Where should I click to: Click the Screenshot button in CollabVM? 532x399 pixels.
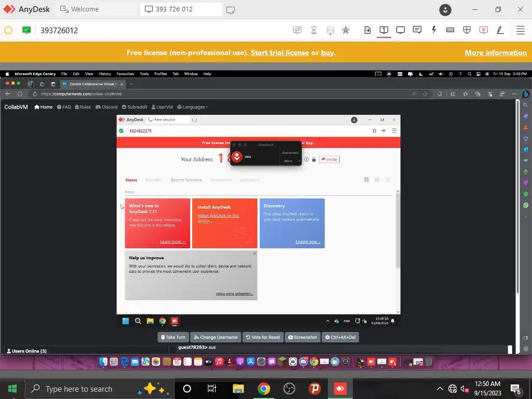click(302, 337)
